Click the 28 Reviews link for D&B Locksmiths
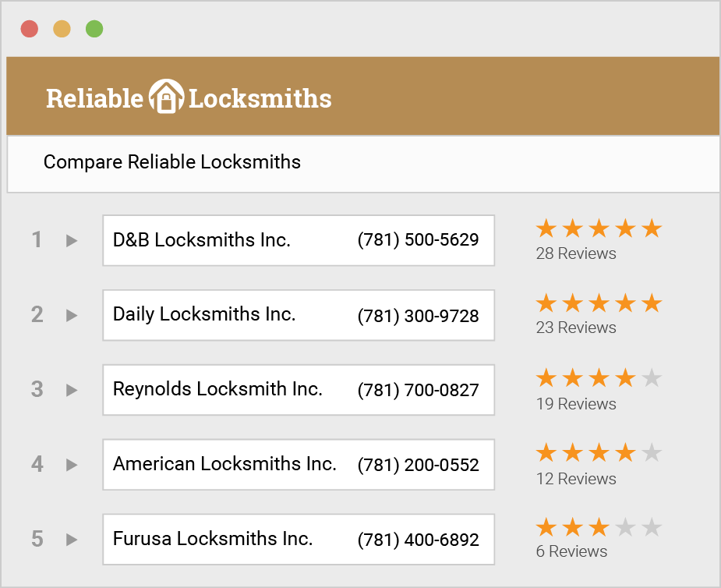The width and height of the screenshot is (721, 588). point(576,253)
